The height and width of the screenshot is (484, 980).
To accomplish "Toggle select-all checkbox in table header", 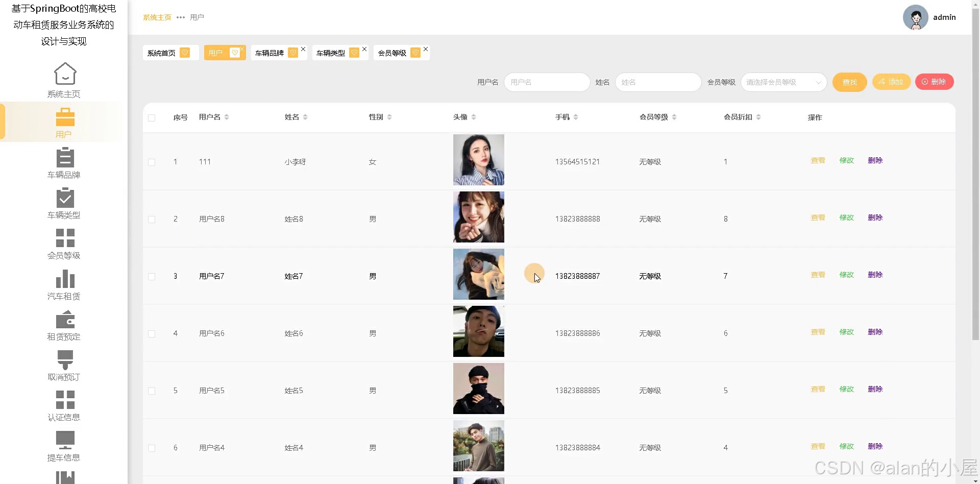I will (x=152, y=118).
